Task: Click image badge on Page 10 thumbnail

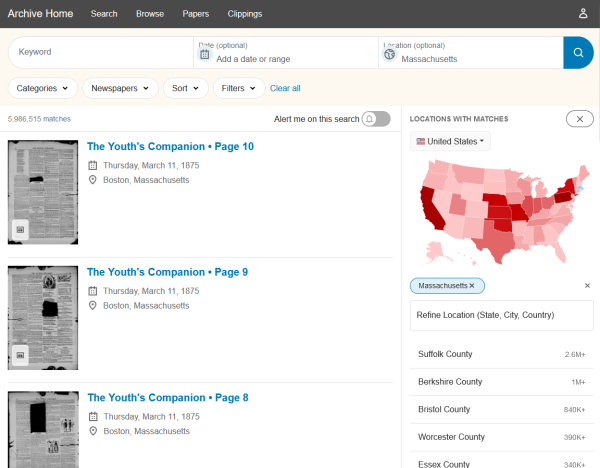Action: [x=20, y=230]
